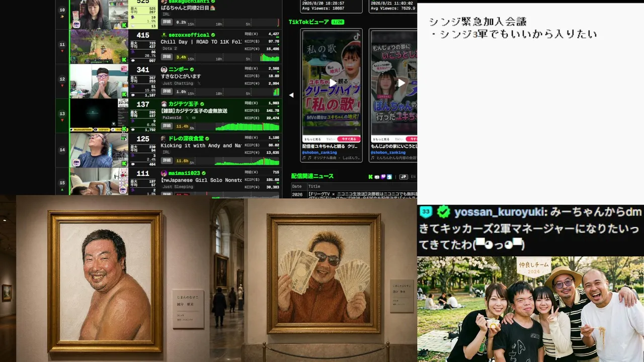Click the green verified badge beside yossan_kuroyuki
Image resolution: width=644 pixels, height=362 pixels.
click(x=444, y=212)
